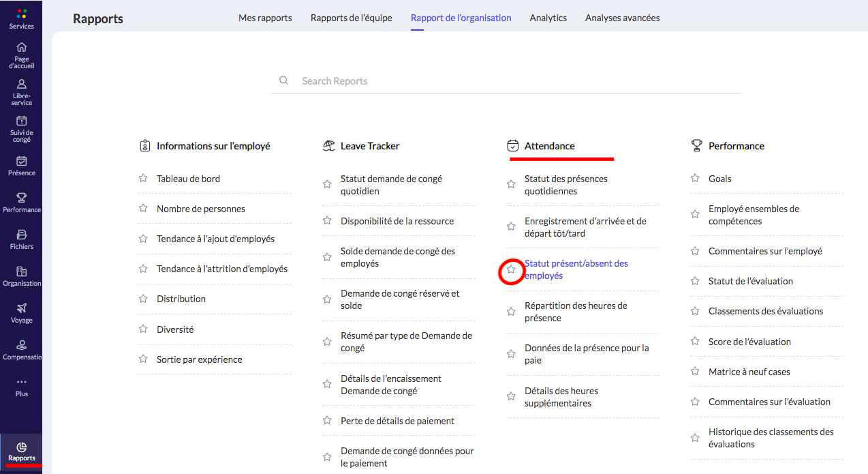868x474 pixels.
Task: Switch to Mes rapports tab
Action: click(265, 18)
